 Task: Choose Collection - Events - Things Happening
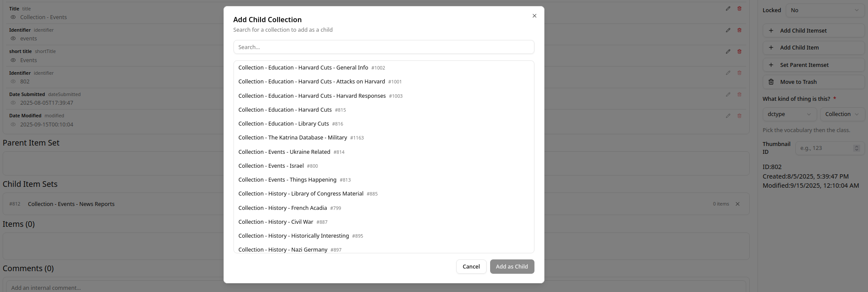point(384,180)
